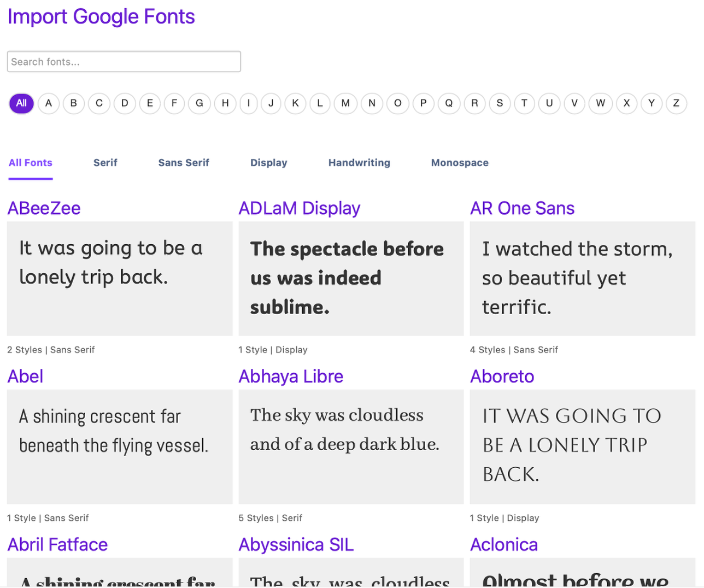This screenshot has width=704, height=588.
Task: Click the Aboreto preview card
Action: [583, 447]
